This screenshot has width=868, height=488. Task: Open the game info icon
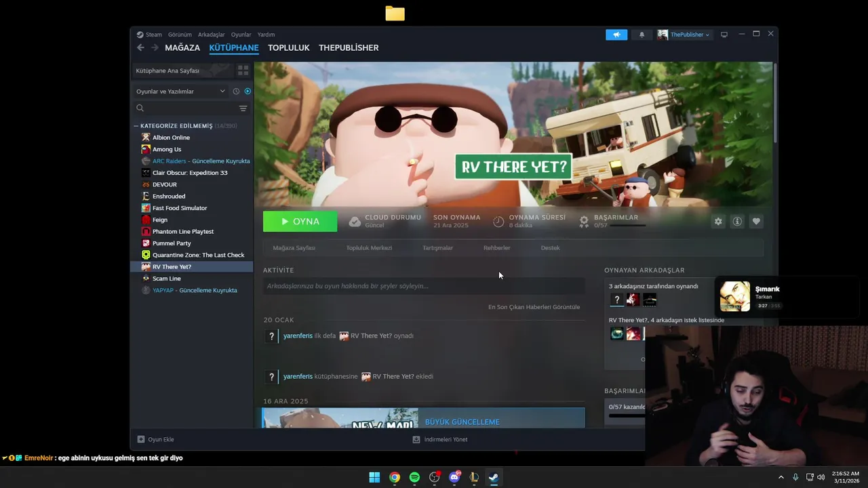point(737,222)
